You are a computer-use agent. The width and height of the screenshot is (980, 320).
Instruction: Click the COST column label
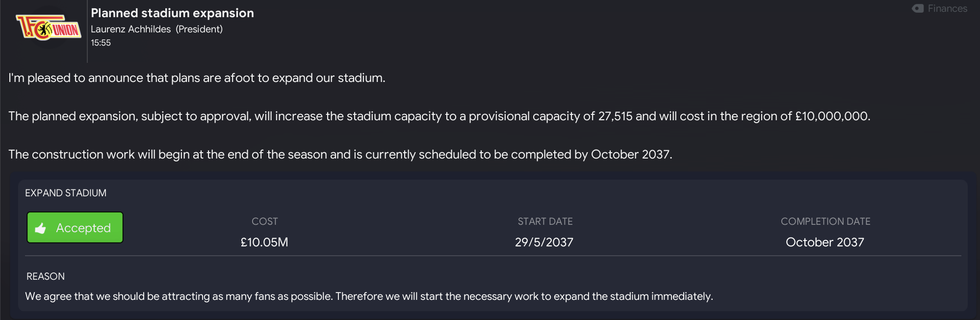click(x=264, y=221)
